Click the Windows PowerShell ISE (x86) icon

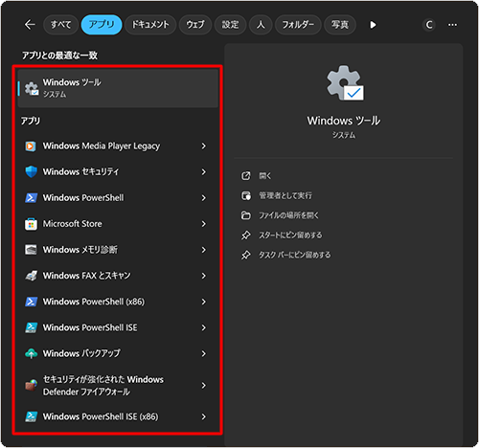click(x=31, y=416)
